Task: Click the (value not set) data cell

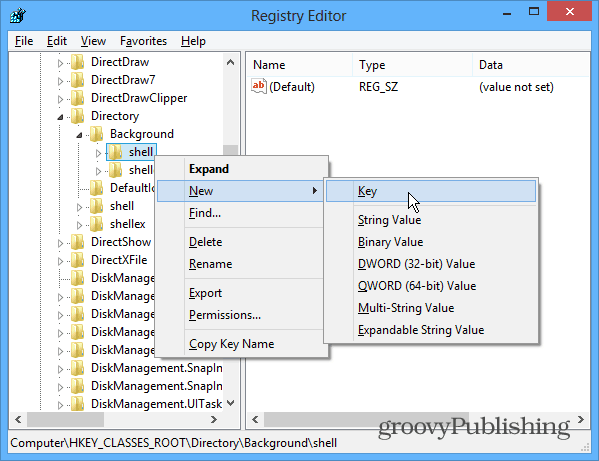Action: 516,87
